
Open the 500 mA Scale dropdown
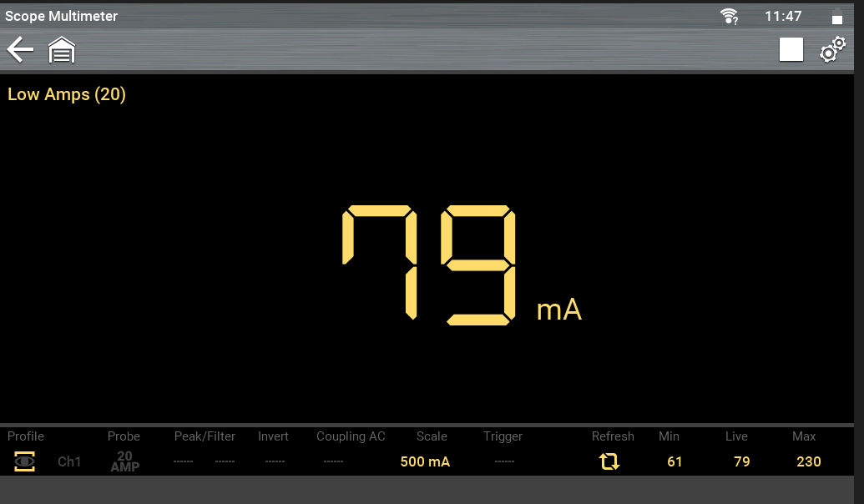point(425,461)
